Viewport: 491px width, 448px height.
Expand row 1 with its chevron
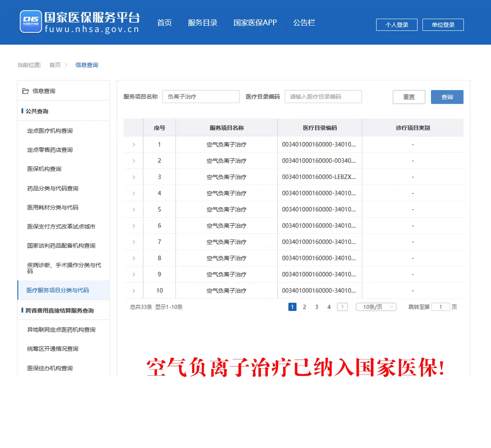coord(134,144)
